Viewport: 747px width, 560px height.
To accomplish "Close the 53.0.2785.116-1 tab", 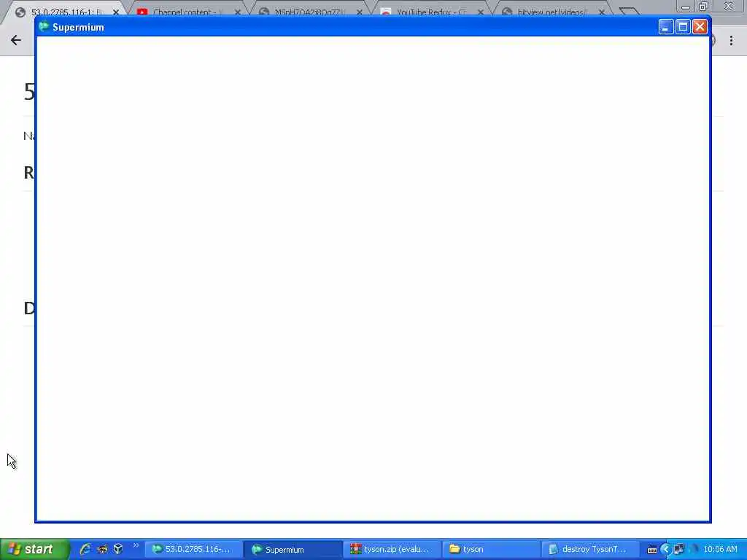I will coord(116,12).
